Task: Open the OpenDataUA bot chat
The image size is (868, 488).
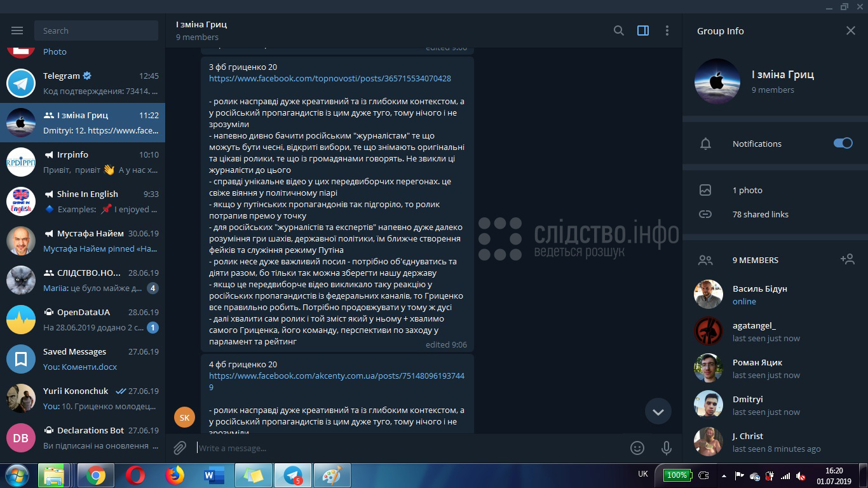Action: (x=83, y=320)
